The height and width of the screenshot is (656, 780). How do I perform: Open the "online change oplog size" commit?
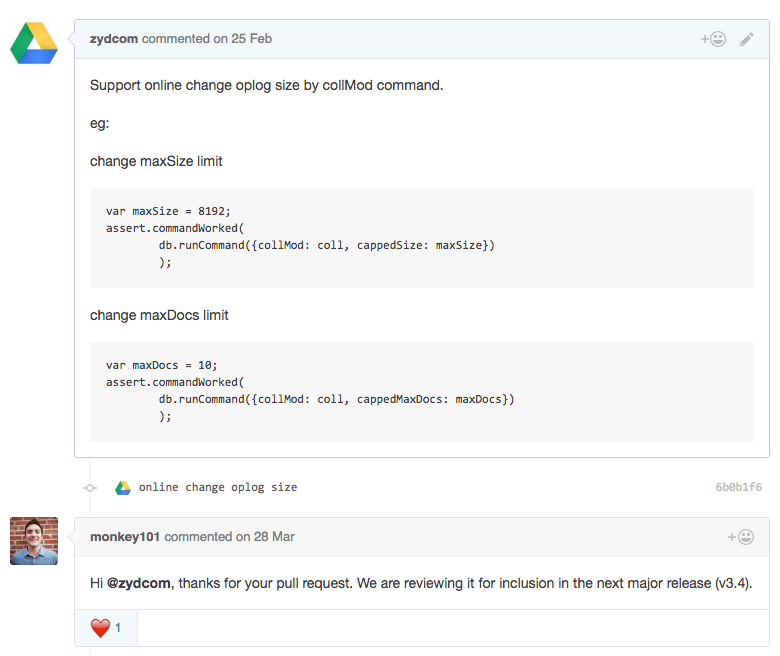(218, 488)
